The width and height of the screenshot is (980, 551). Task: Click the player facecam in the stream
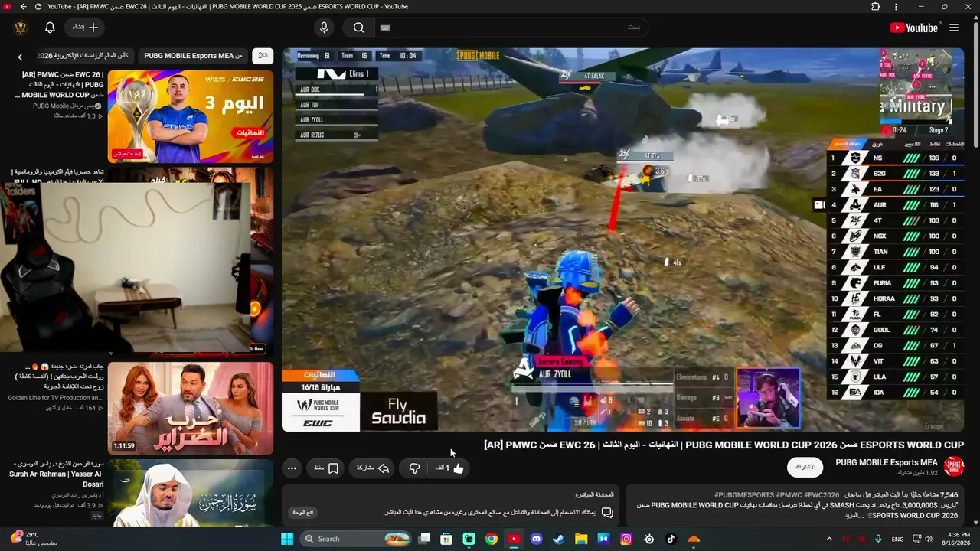pyautogui.click(x=768, y=398)
